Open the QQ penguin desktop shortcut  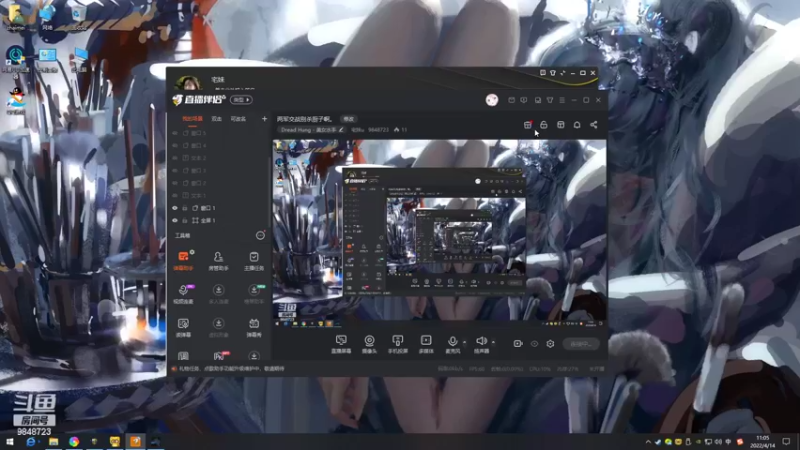(x=17, y=100)
